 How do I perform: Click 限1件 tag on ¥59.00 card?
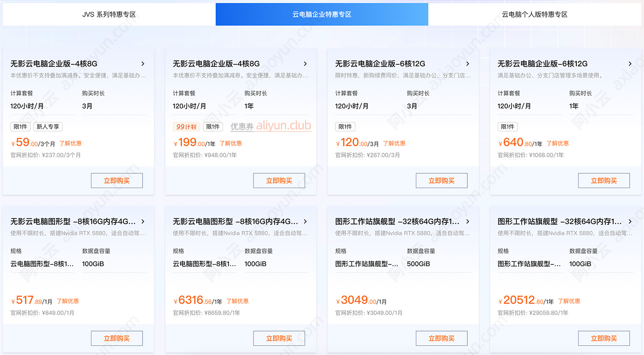pos(20,127)
